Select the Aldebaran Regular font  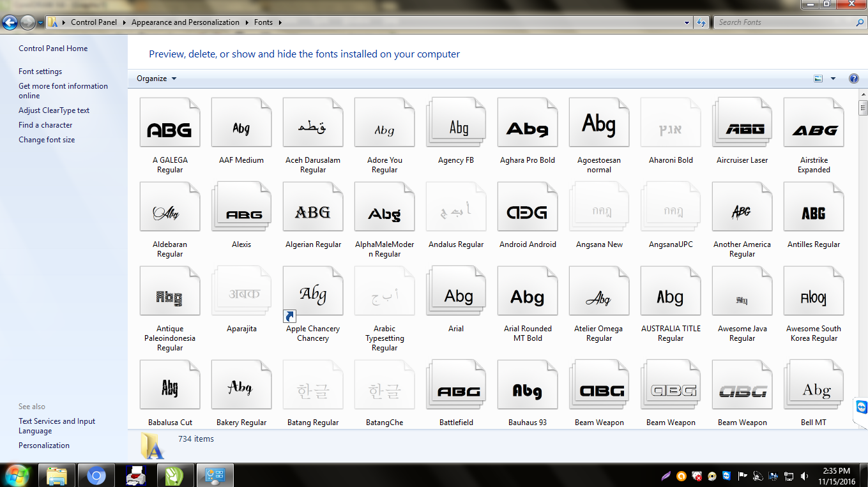pyautogui.click(x=170, y=207)
